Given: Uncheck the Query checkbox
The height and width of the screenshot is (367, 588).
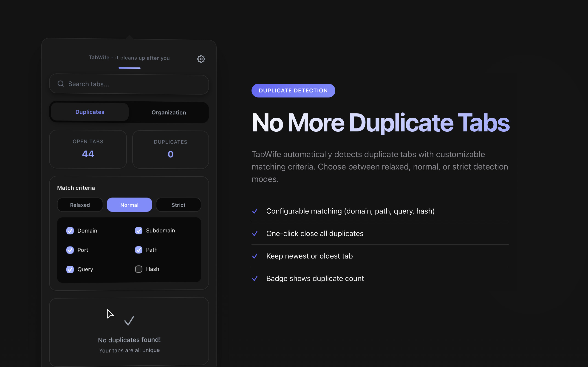Looking at the screenshot, I should tap(70, 269).
